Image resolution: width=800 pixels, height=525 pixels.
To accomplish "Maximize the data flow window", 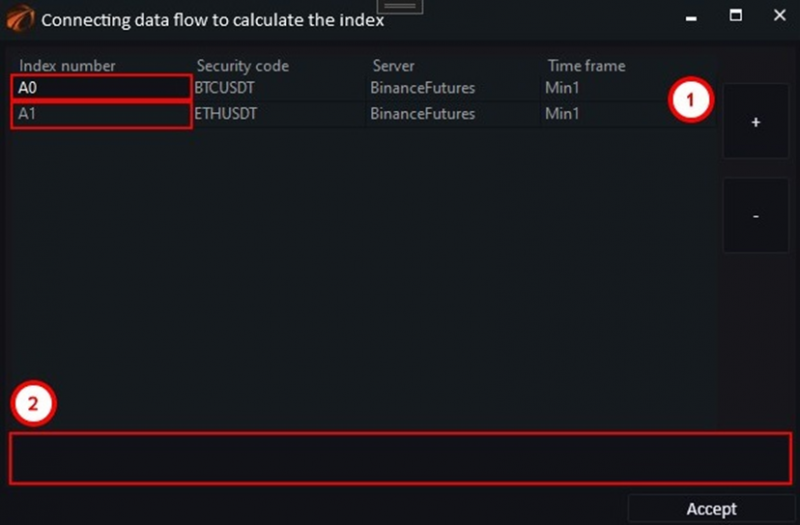I will [x=735, y=16].
